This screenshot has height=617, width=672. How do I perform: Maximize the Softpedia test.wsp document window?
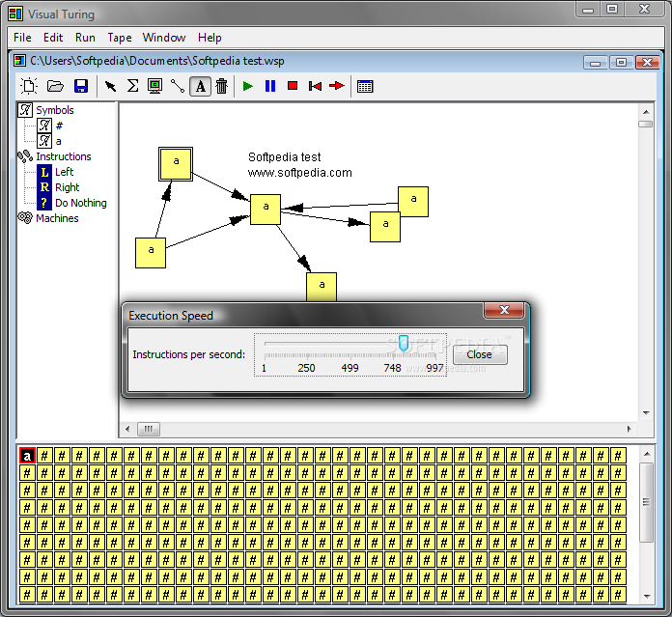(621, 63)
